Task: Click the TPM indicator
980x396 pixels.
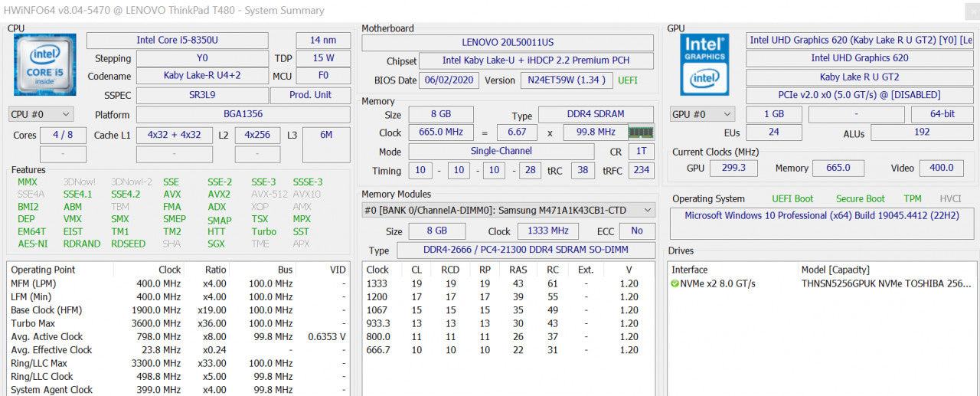Action: [913, 198]
